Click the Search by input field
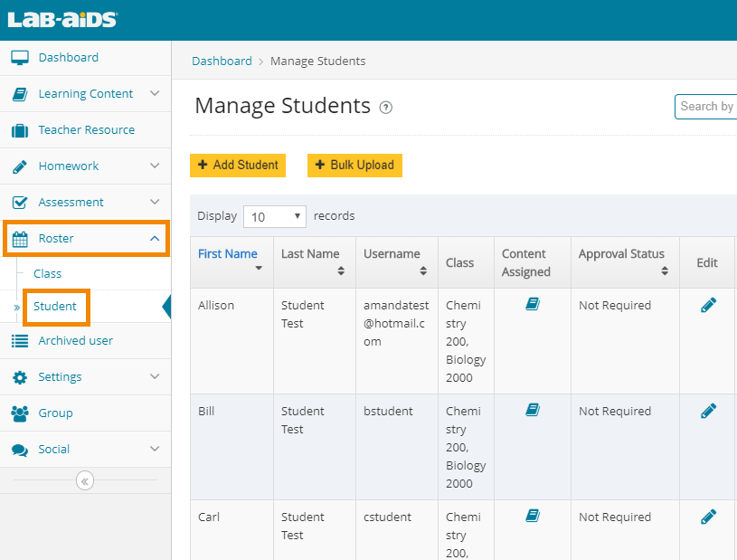 [705, 107]
